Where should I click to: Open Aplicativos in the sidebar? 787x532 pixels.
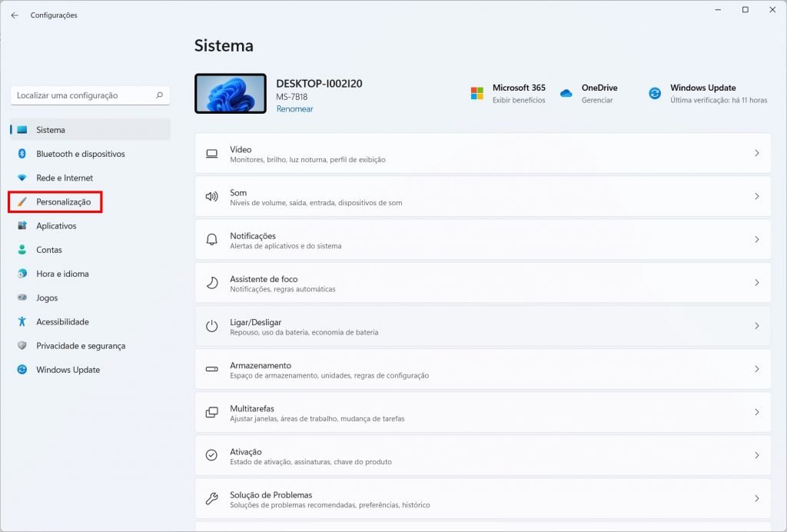click(x=56, y=226)
